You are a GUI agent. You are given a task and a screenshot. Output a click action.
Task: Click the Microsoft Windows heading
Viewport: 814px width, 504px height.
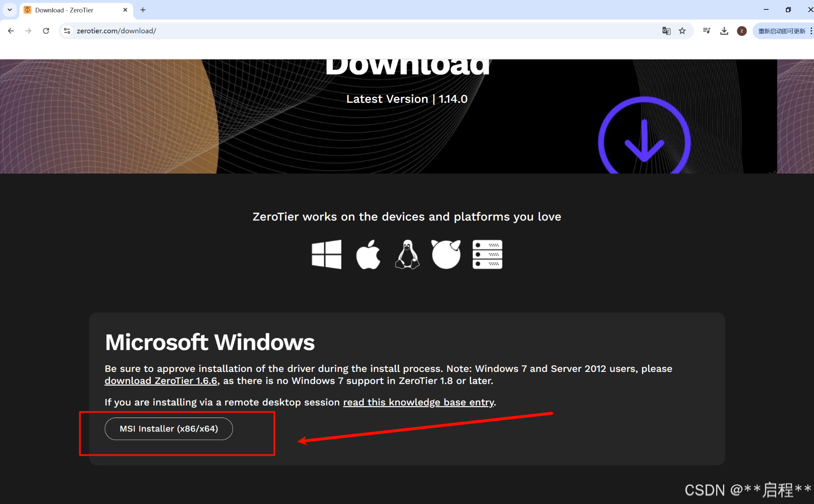tap(210, 342)
